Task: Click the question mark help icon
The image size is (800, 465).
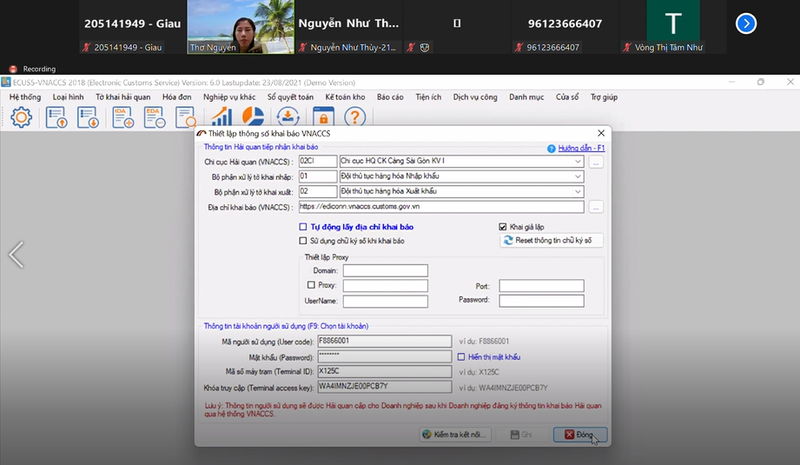Action: (x=353, y=117)
